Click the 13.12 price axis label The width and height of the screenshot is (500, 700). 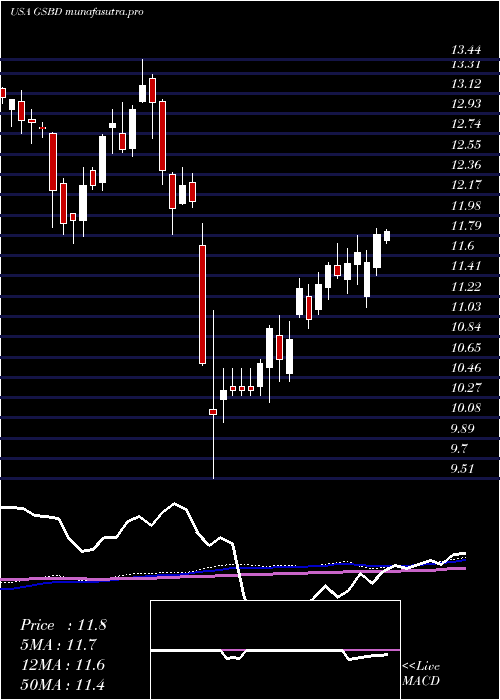coord(467,84)
